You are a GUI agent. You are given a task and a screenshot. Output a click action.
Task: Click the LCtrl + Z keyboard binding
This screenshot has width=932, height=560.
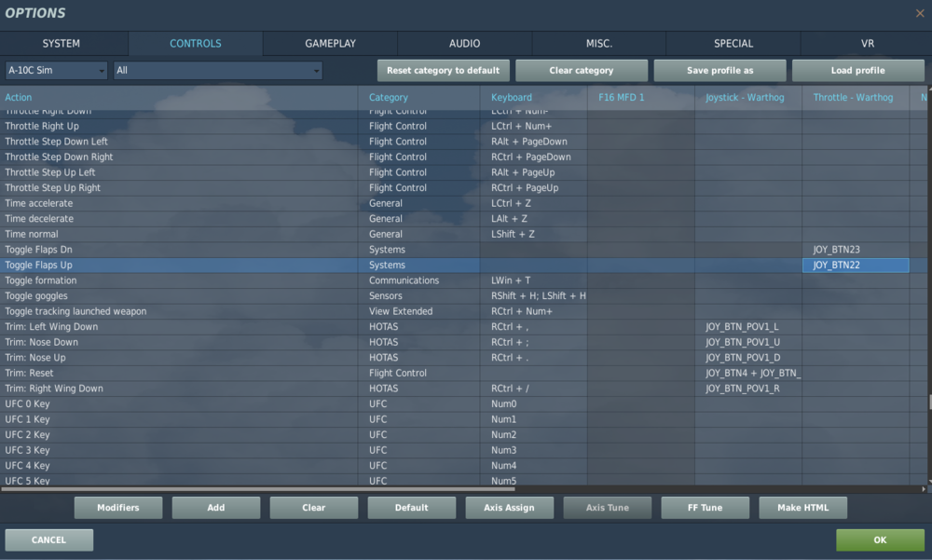534,203
